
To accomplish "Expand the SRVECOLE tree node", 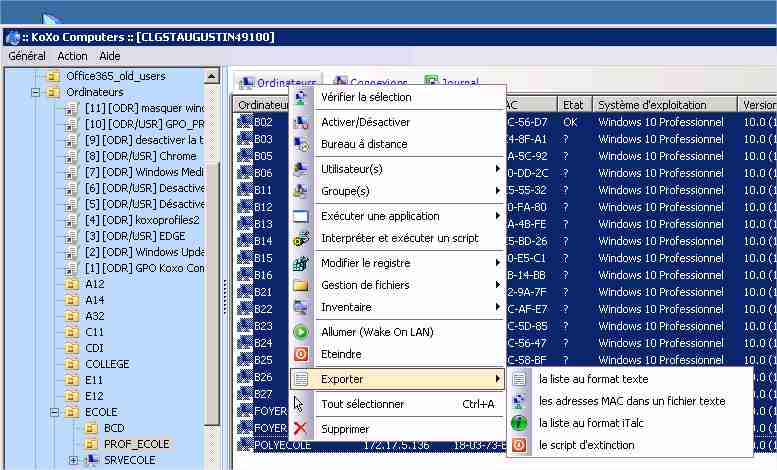I will click(x=73, y=460).
